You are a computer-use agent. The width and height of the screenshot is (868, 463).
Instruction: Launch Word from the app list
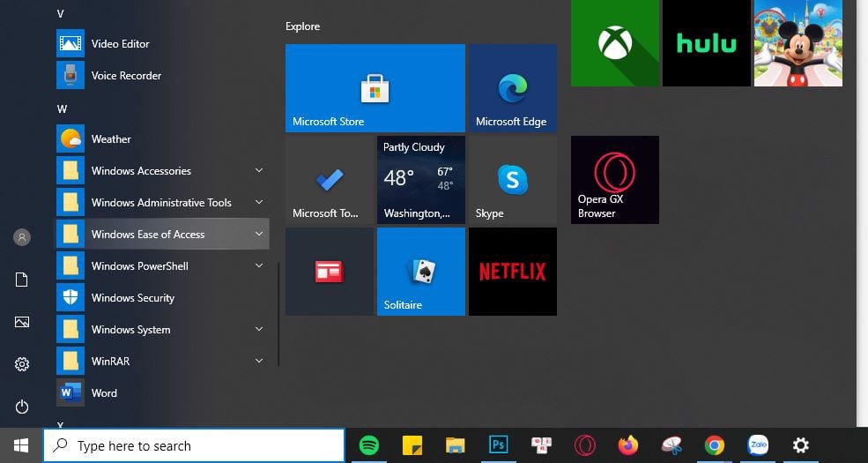click(x=162, y=393)
